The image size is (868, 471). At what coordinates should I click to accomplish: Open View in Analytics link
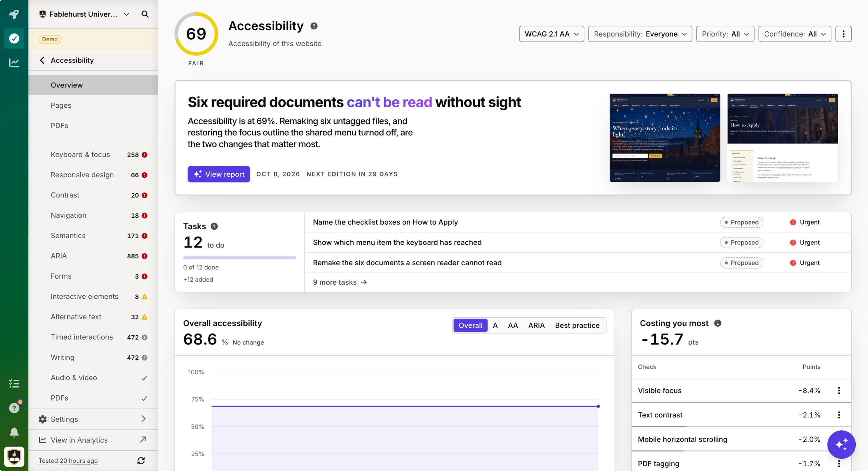pyautogui.click(x=93, y=440)
